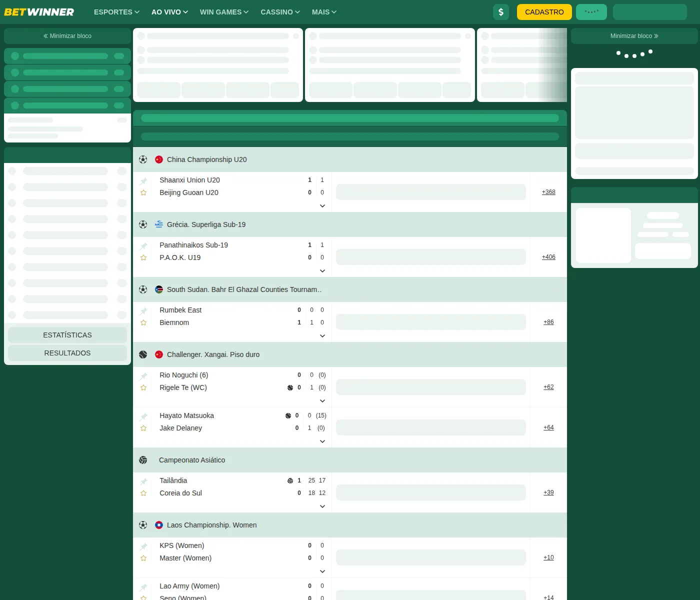
Task: Expand the KPS (Women) match details
Action: pos(322,571)
